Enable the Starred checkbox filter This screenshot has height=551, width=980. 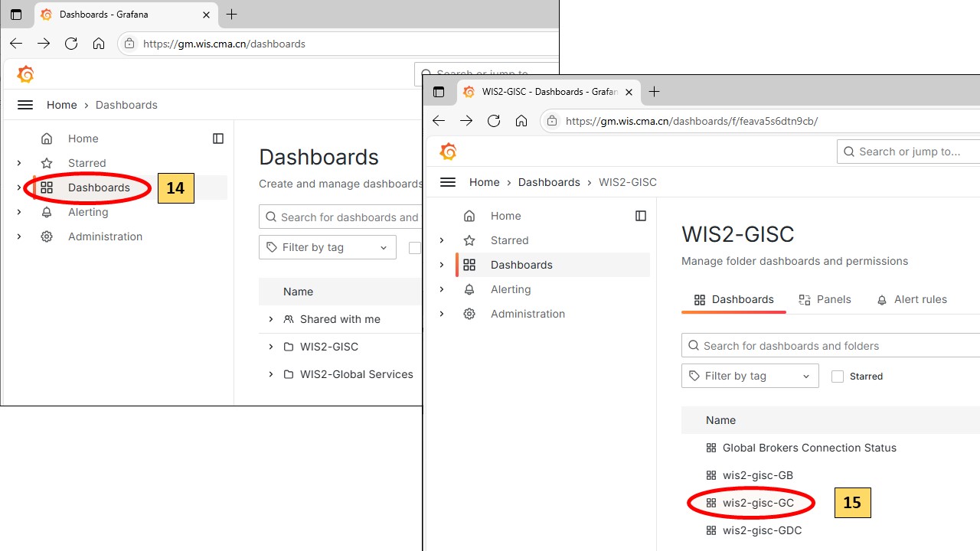point(838,377)
